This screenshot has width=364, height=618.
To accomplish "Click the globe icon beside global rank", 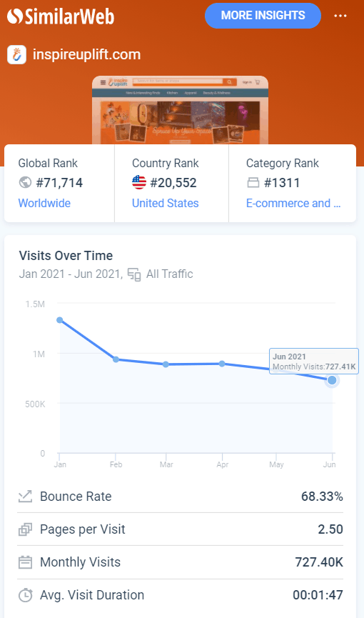I will pos(25,182).
